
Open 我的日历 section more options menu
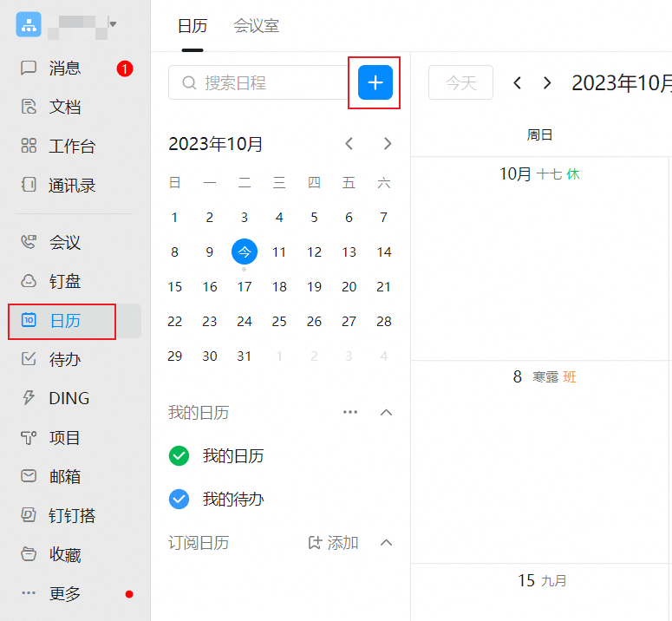350,412
